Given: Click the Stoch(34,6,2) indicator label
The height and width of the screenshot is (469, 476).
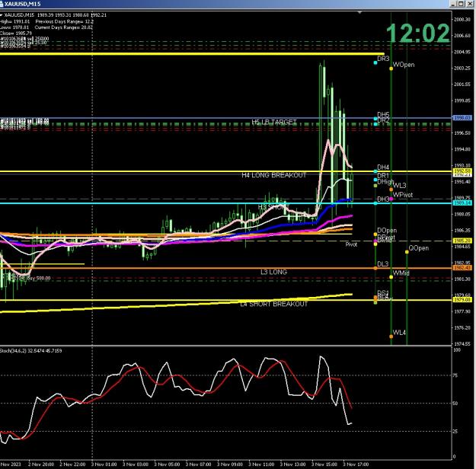Looking at the screenshot, I should point(31,351).
